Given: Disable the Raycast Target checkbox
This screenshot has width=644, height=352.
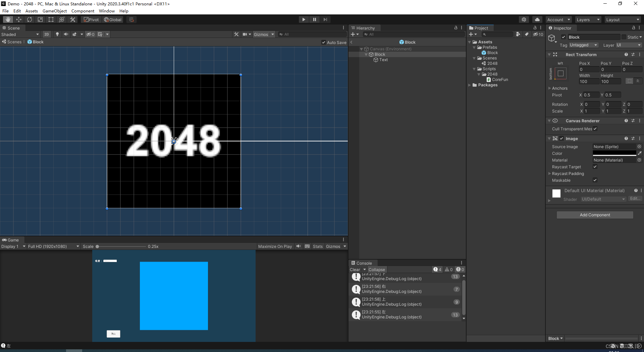Looking at the screenshot, I should click(x=595, y=167).
